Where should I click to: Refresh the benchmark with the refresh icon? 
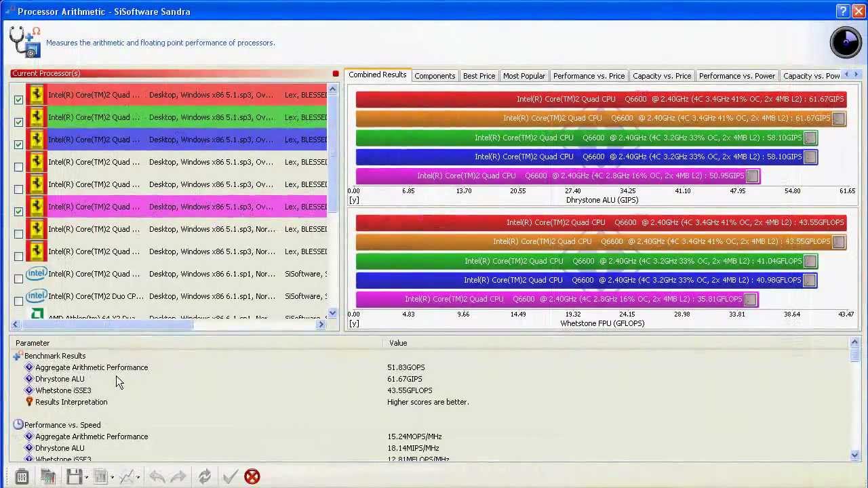(204, 476)
